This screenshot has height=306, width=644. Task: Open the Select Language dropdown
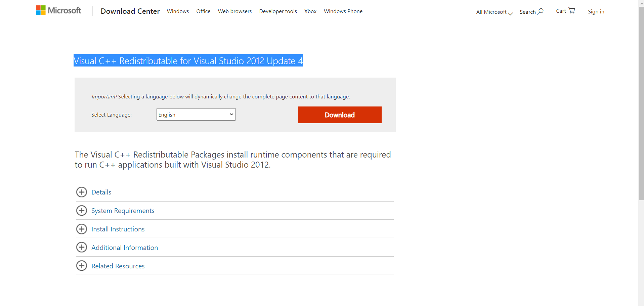[196, 115]
